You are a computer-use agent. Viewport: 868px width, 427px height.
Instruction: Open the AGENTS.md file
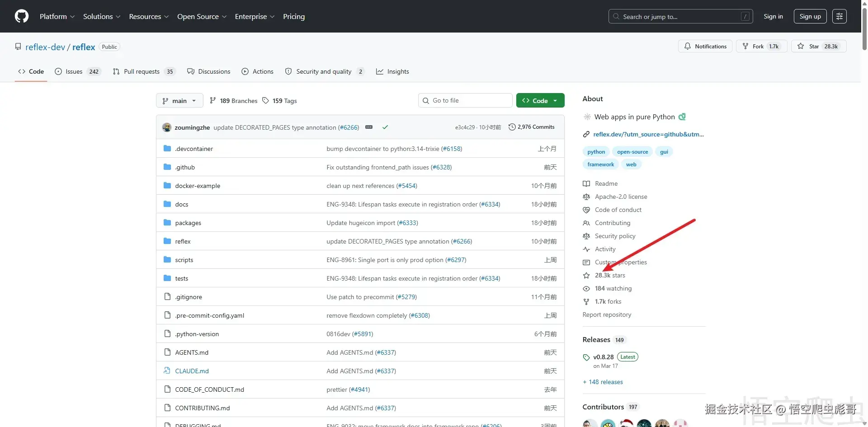point(192,352)
